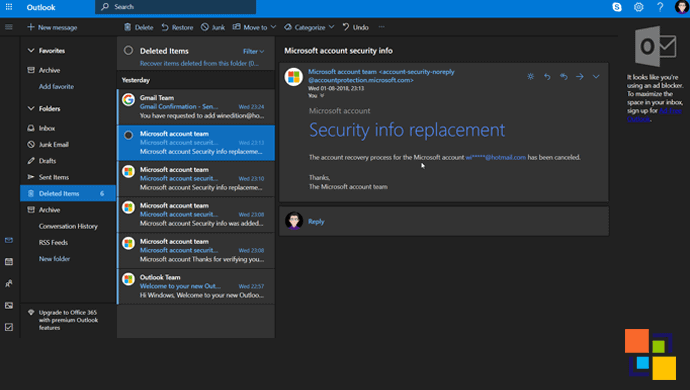Click Reply below the message
Image resolution: width=690 pixels, height=390 pixels.
(316, 221)
